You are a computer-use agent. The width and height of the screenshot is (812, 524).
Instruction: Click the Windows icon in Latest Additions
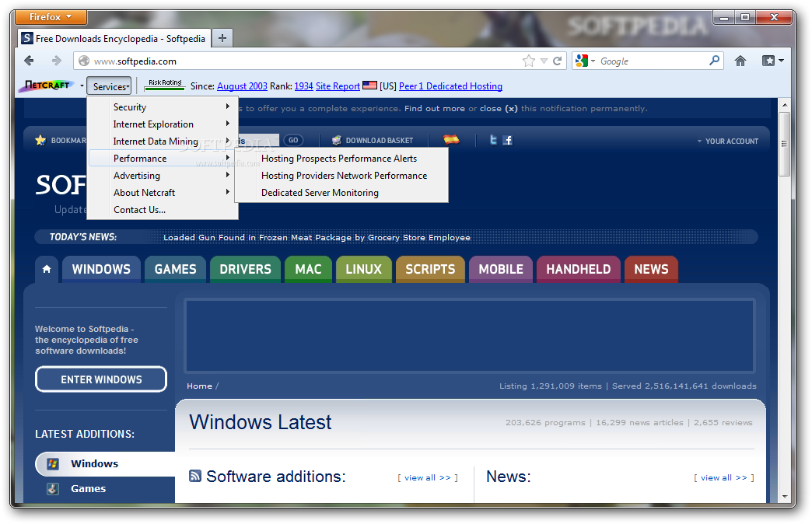pos(53,463)
